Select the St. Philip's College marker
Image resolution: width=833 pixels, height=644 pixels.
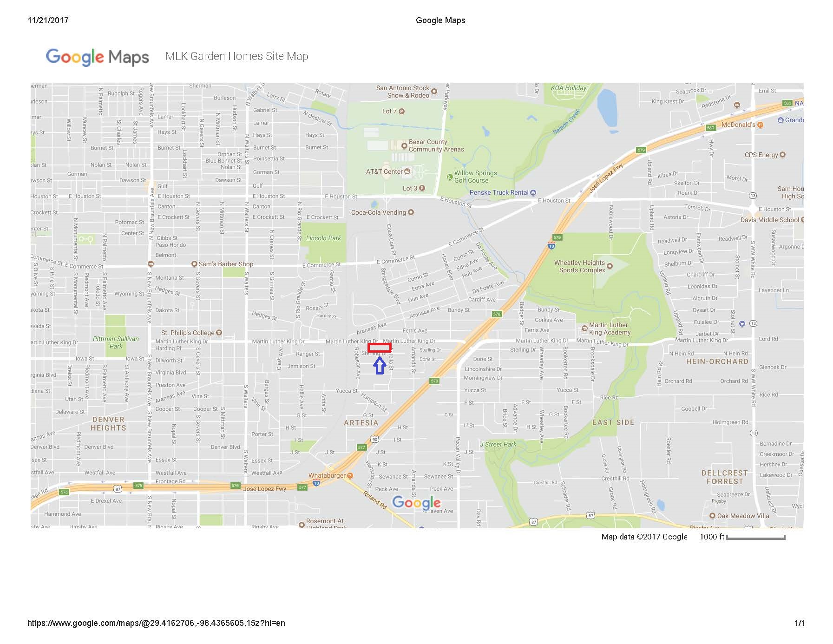point(219,333)
